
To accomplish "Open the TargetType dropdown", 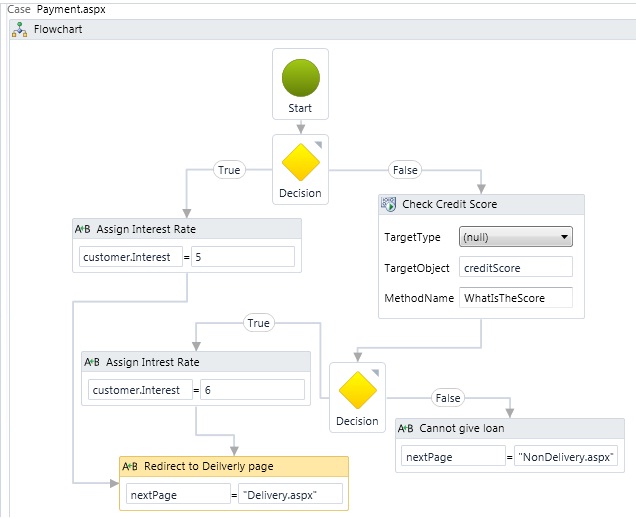I will [516, 237].
